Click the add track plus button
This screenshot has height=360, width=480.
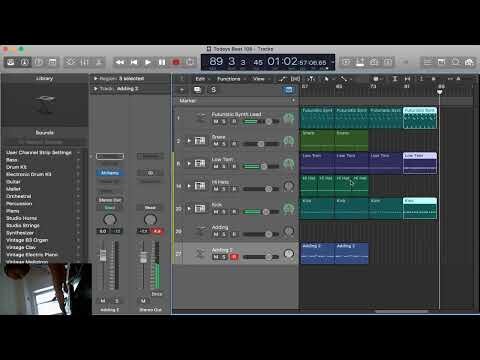[182, 90]
